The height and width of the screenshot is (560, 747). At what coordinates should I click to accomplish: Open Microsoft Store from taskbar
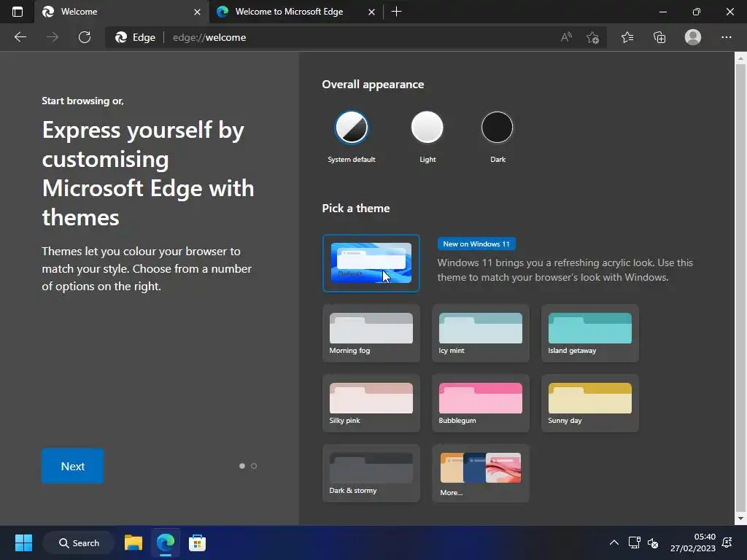[197, 542]
